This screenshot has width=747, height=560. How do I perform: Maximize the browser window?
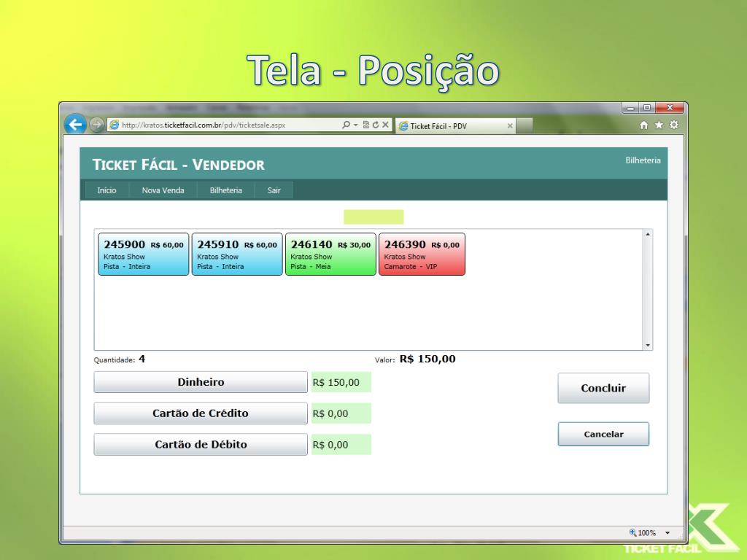click(647, 108)
